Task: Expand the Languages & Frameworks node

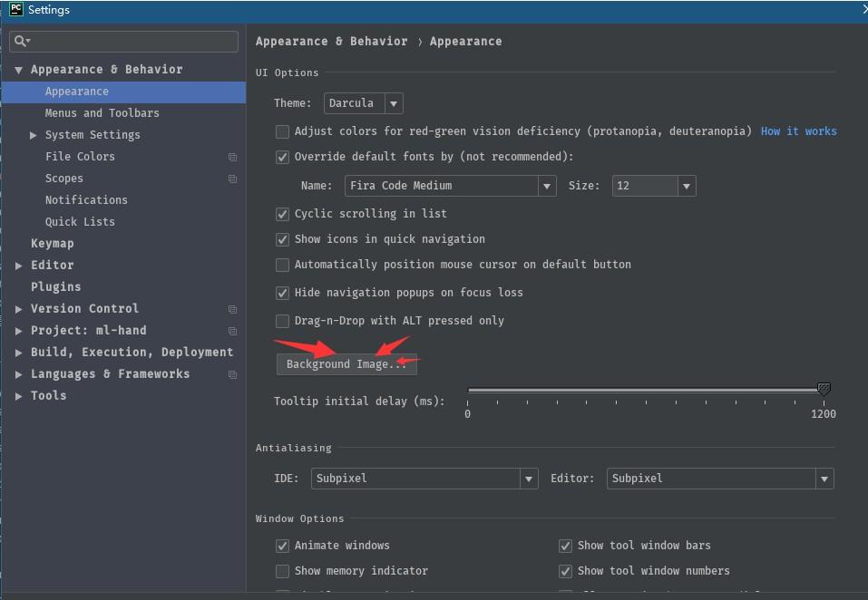Action: (19, 374)
